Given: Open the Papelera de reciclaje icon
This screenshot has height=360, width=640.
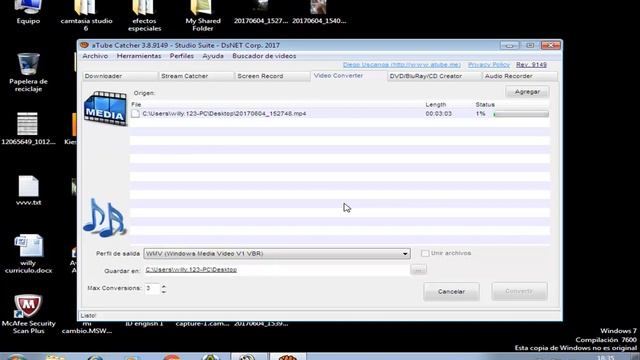Looking at the screenshot, I should coord(28,72).
